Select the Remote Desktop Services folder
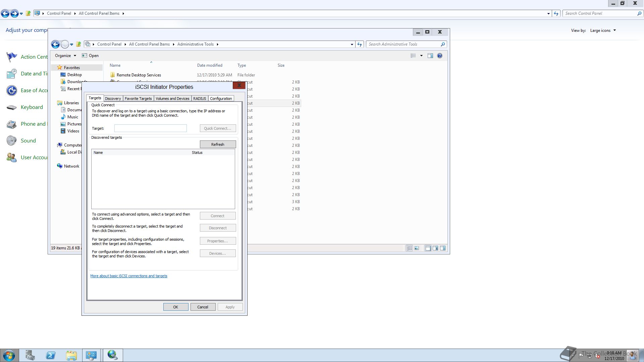 point(139,75)
